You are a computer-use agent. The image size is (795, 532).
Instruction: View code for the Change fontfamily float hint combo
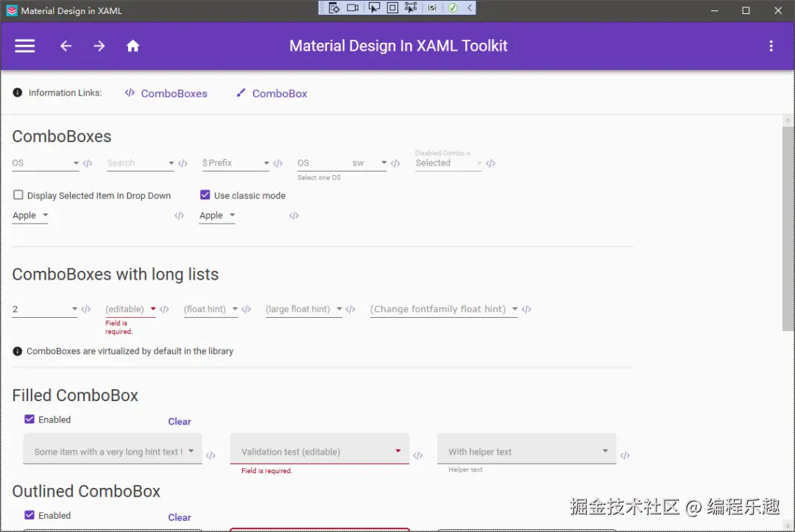[x=526, y=309]
